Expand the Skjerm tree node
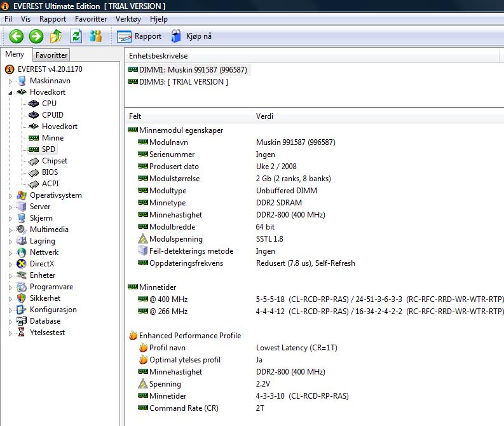The image size is (504, 426). pos(10,219)
